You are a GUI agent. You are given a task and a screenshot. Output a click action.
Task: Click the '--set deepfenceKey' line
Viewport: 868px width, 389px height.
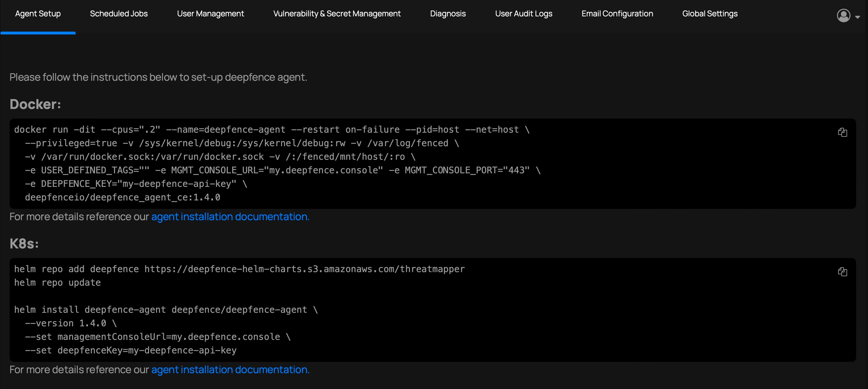pos(131,350)
